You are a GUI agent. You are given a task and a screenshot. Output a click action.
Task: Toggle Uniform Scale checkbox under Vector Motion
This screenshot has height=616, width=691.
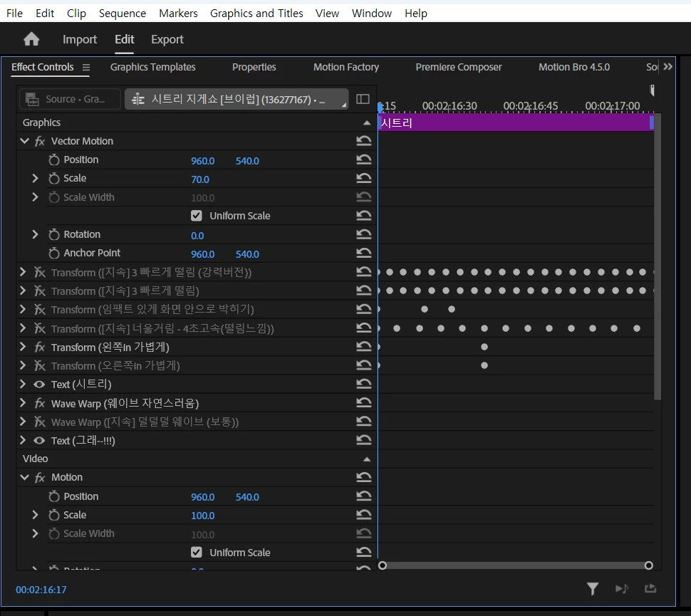click(x=197, y=216)
